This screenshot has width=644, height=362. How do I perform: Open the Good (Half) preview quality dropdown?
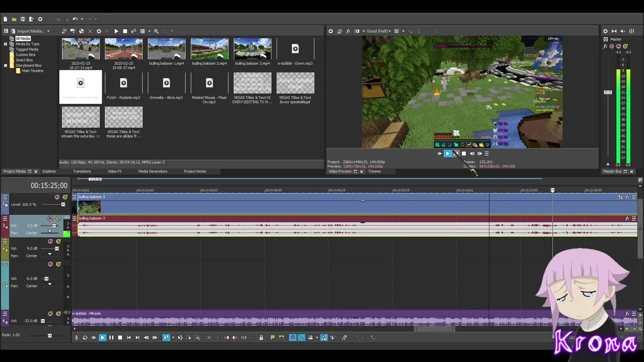(379, 31)
